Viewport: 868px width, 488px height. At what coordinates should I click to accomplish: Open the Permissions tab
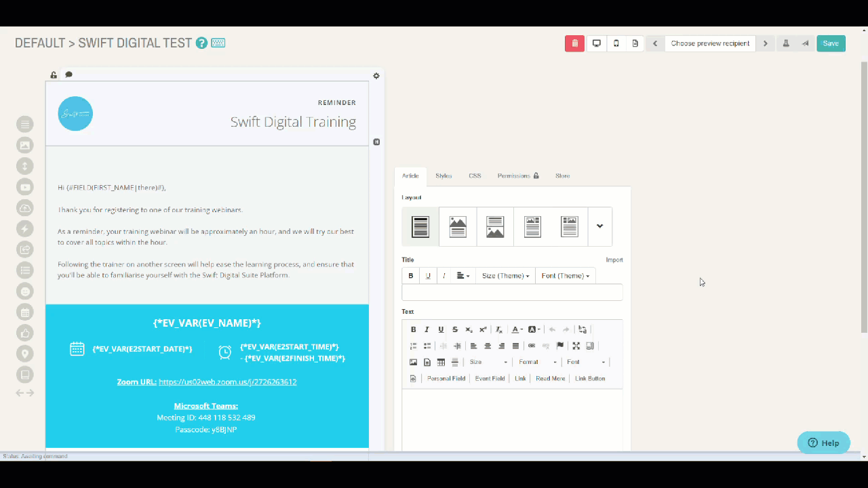click(518, 176)
